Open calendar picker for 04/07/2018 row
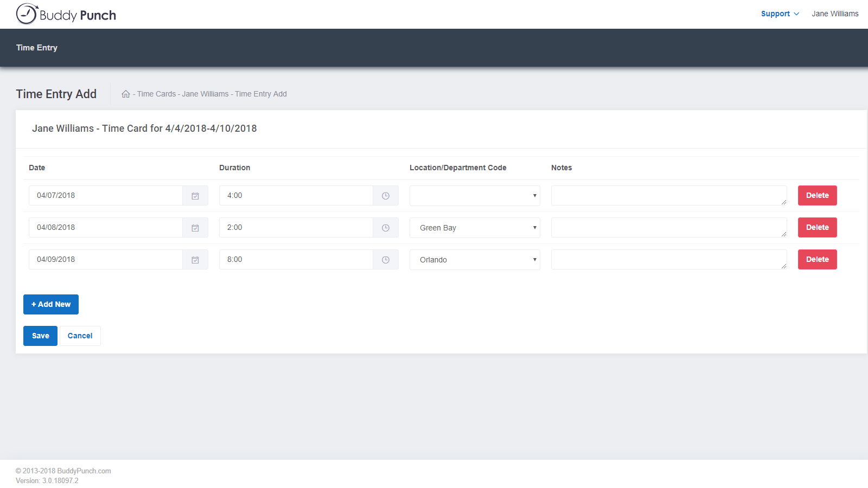Image resolution: width=868 pixels, height=488 pixels. tap(195, 196)
